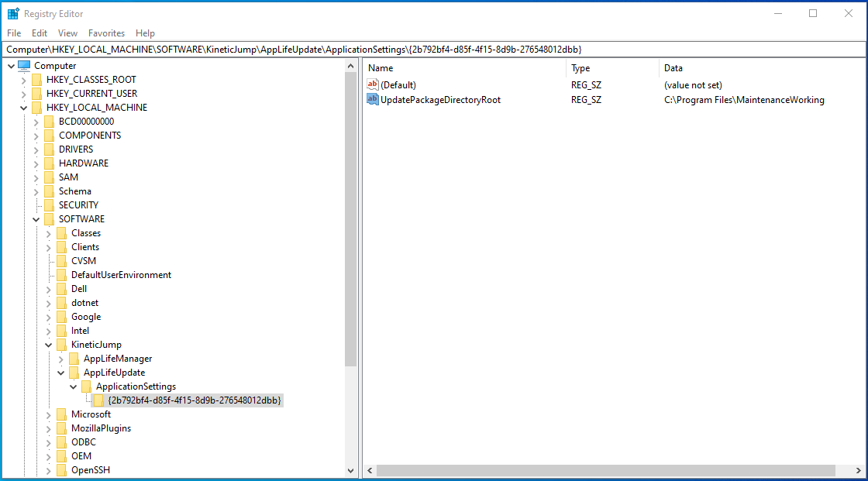The image size is (868, 481).
Task: Collapse HKEY_LOCAL_MACHINE node
Action: coord(23,108)
